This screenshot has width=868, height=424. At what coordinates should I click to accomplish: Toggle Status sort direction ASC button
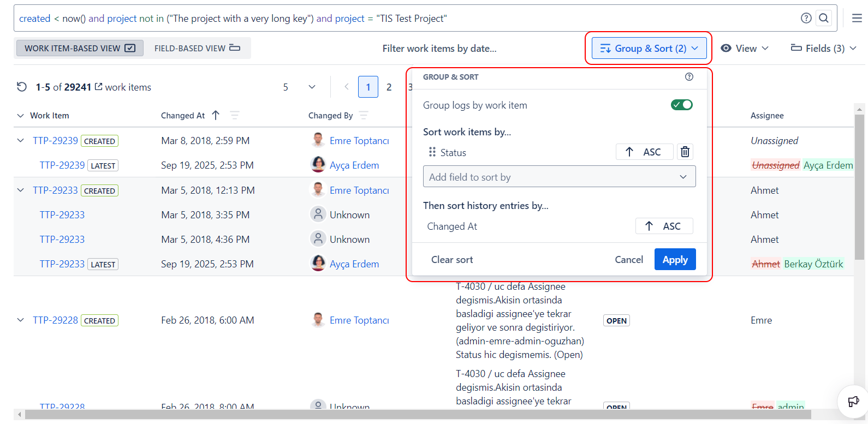coord(644,152)
